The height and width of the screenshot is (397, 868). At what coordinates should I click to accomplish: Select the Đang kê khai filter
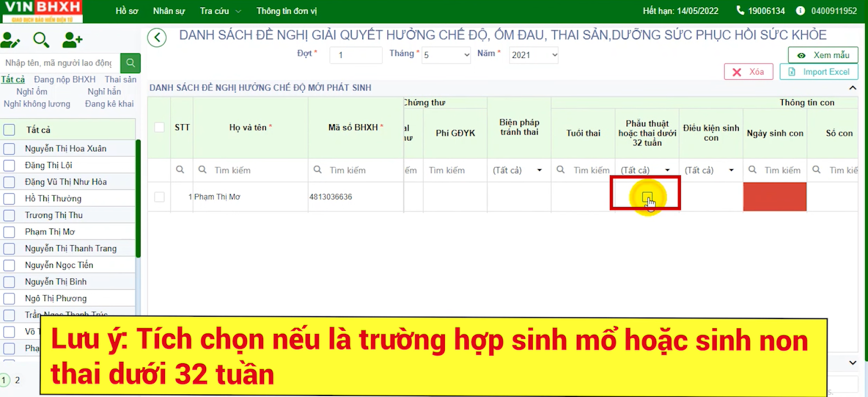point(109,104)
